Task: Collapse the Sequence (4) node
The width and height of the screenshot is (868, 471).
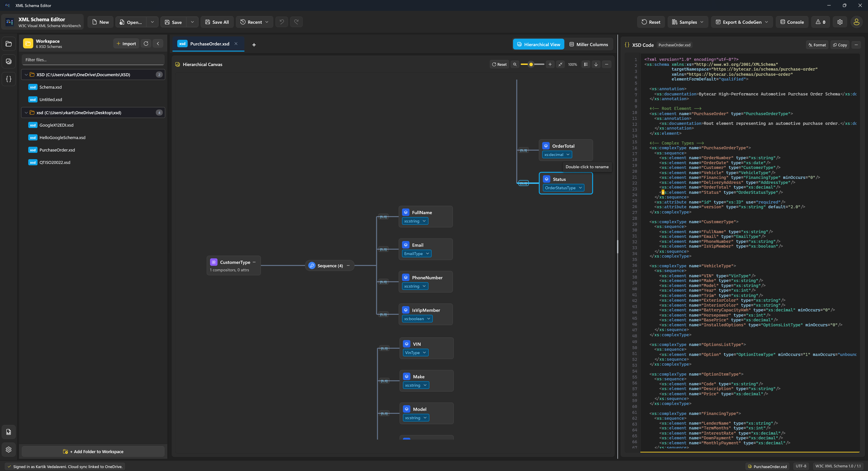Action: (348, 265)
